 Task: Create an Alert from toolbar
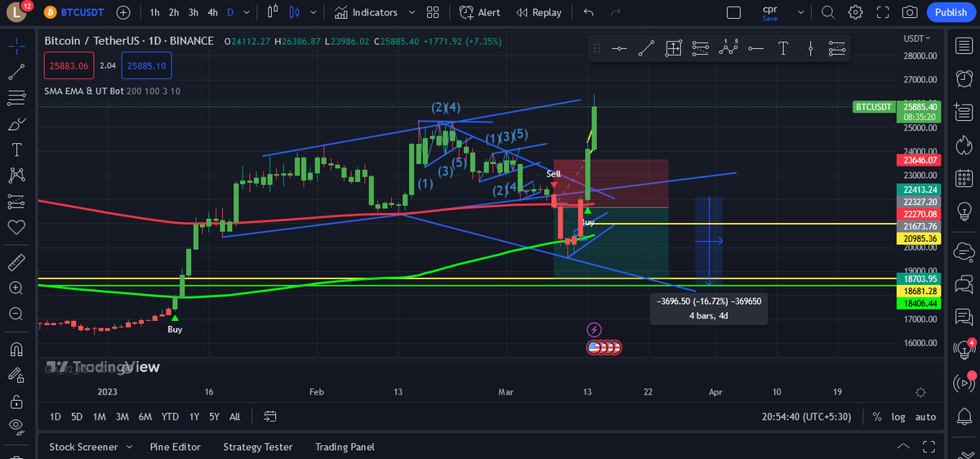click(479, 12)
